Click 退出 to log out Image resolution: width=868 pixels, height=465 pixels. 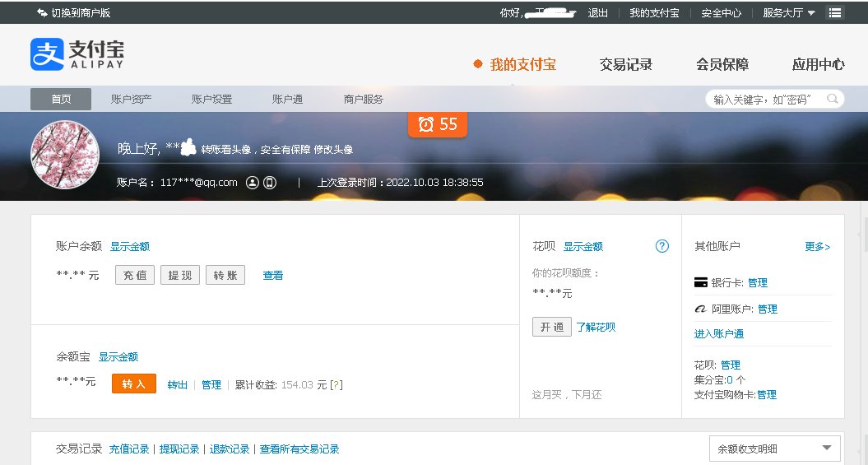point(598,12)
